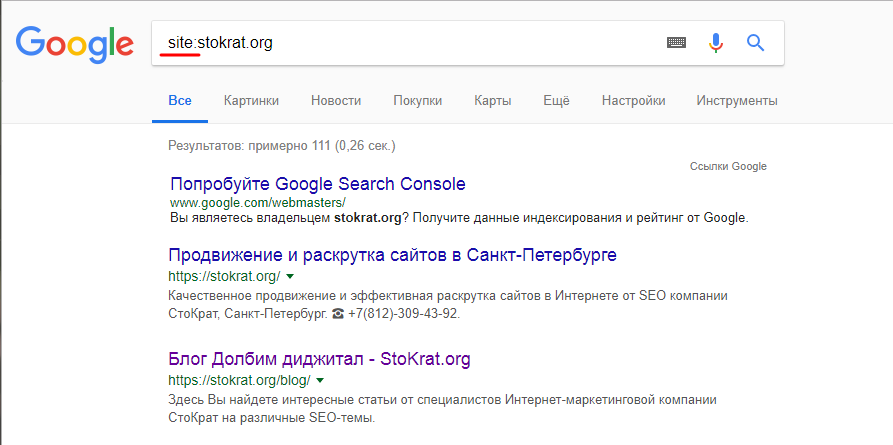Click the Ссылки Google label

pos(728,167)
